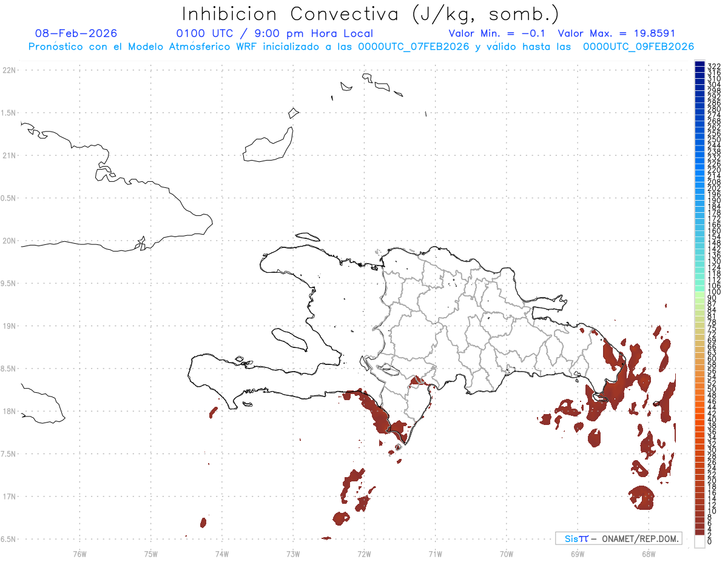Click the "74W" longitude label
The height and width of the screenshot is (562, 728).
[x=222, y=554]
